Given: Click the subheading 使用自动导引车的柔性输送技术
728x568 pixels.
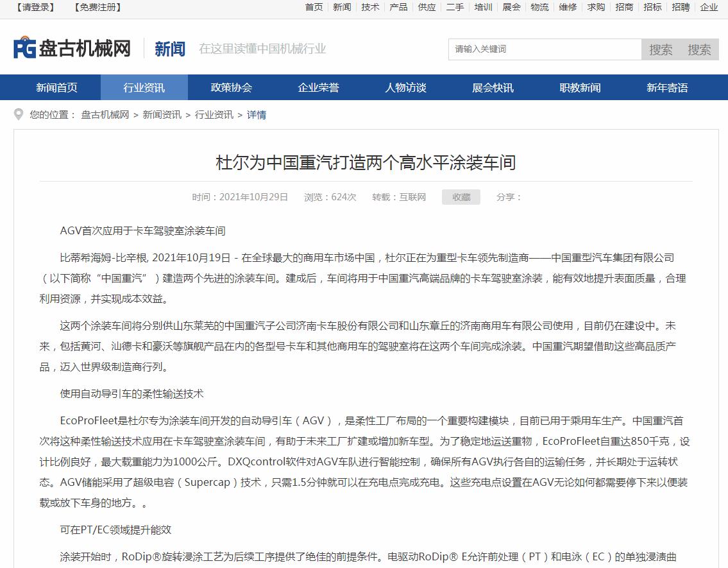Looking at the screenshot, I should click(132, 394).
